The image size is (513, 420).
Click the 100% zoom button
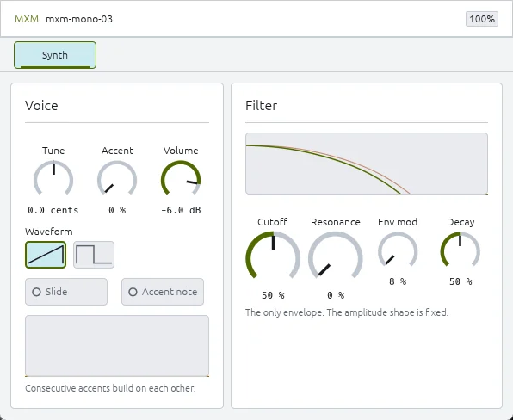click(482, 19)
